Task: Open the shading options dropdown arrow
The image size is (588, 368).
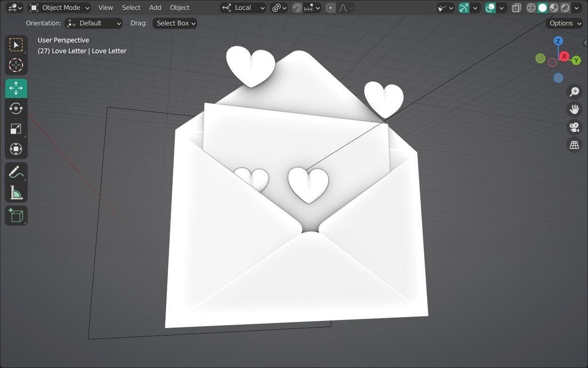Action: pyautogui.click(x=577, y=8)
